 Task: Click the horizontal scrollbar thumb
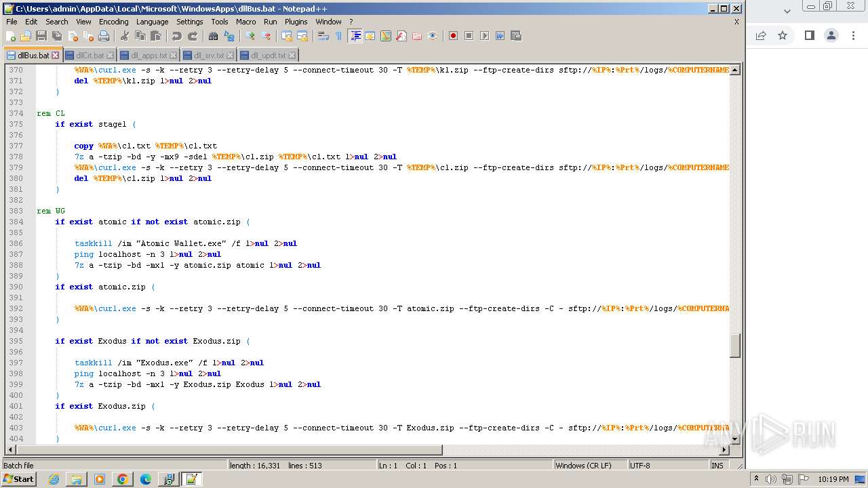click(x=229, y=449)
